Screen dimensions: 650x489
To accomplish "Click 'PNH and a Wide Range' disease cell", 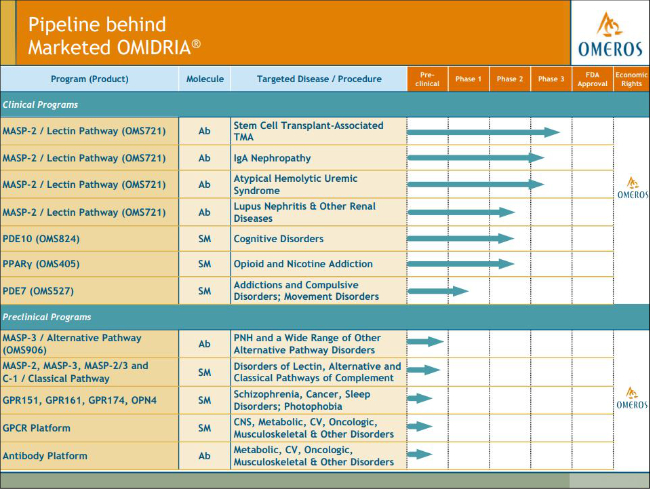I will [318, 344].
